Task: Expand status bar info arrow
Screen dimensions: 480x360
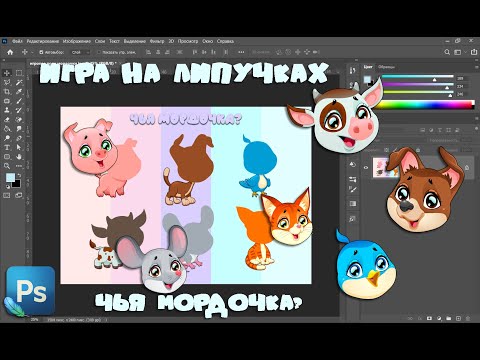Action: click(x=106, y=320)
